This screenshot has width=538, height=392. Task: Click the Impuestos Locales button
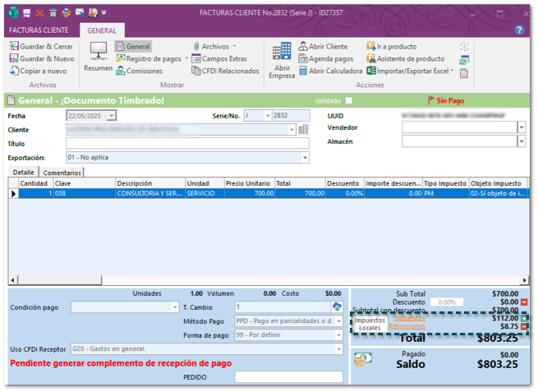370,324
